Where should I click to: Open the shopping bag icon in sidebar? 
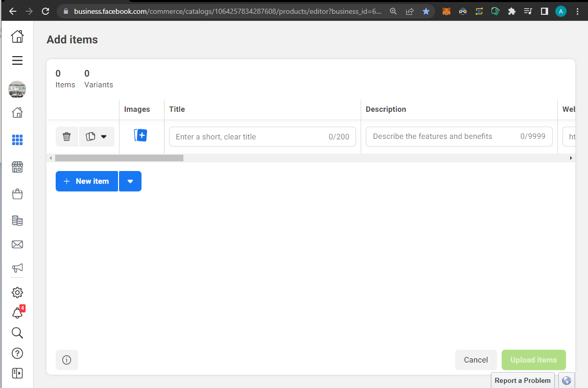point(17,194)
